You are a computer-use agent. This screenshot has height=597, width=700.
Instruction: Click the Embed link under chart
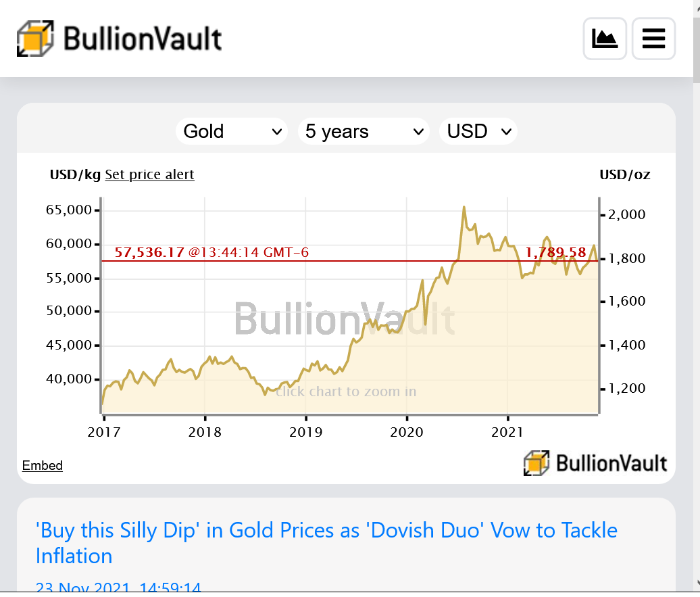point(43,466)
